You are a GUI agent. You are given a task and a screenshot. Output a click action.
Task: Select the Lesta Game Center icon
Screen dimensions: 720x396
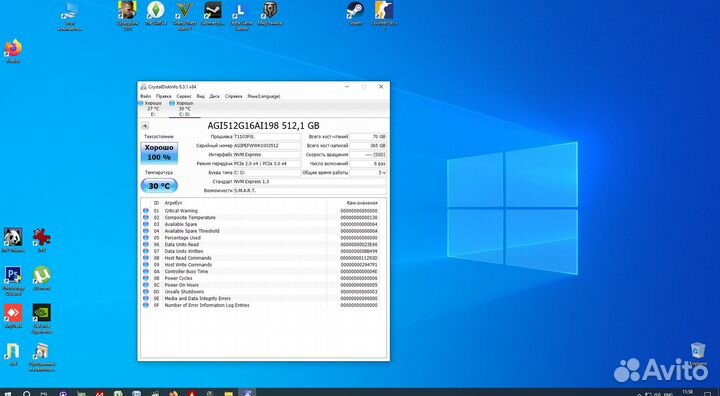click(x=242, y=16)
